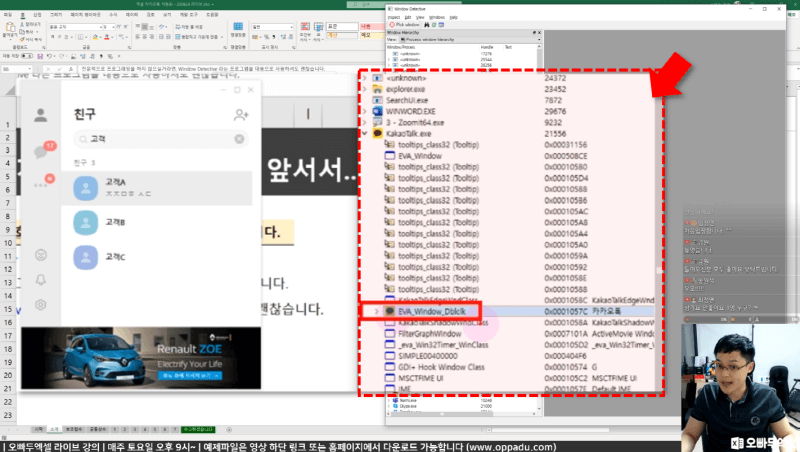Open Windows menu in Window Detective
Screen dimensions: 800x452
pos(437,17)
